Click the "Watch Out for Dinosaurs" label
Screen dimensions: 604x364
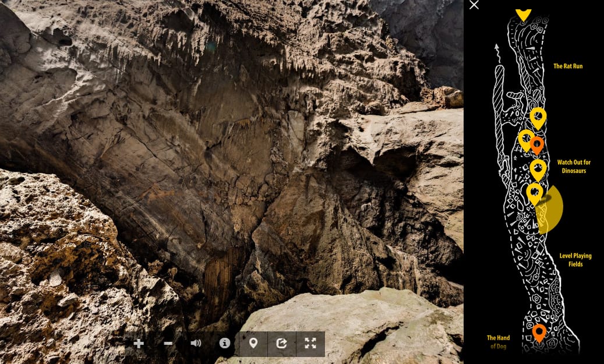pyautogui.click(x=574, y=167)
